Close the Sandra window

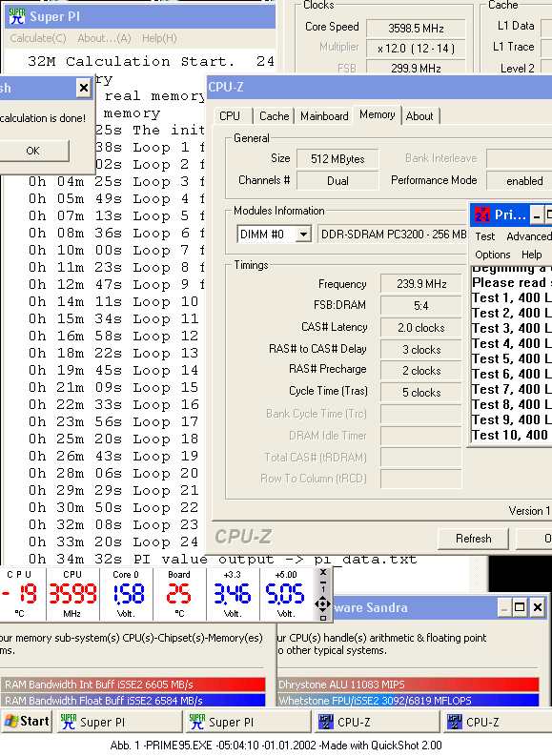tap(537, 607)
